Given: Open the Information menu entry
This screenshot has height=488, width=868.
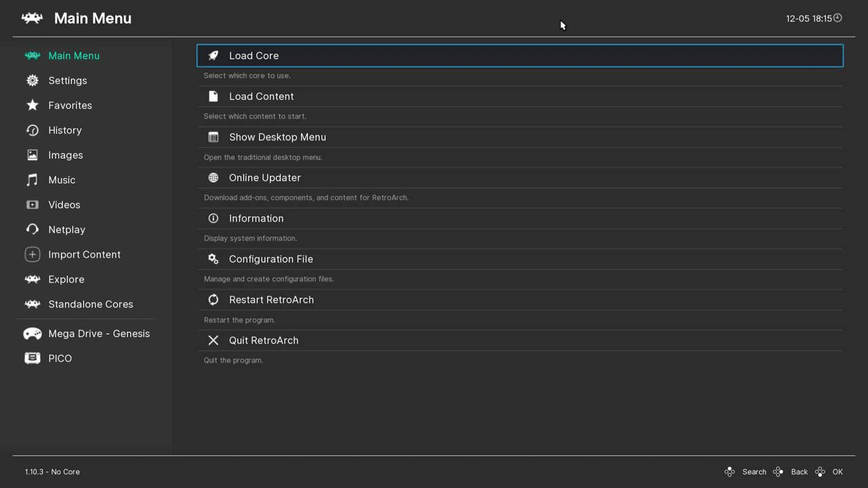Looking at the screenshot, I should [x=519, y=218].
